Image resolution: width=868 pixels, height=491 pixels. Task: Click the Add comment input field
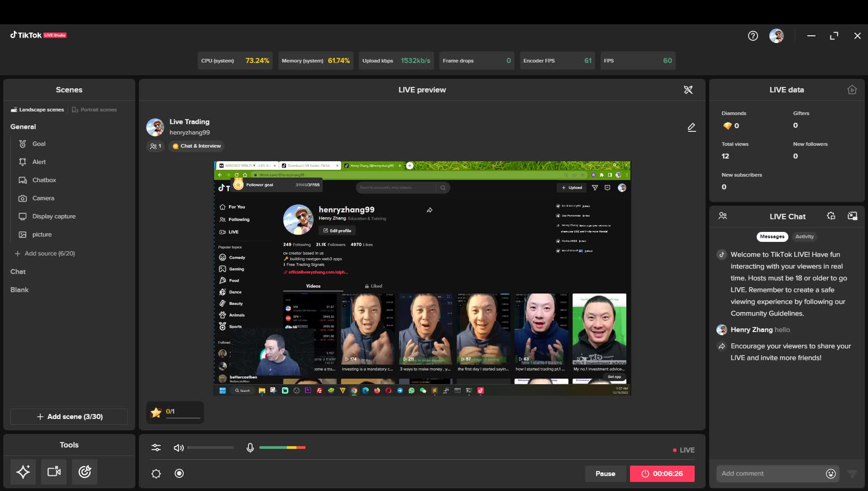click(x=772, y=474)
